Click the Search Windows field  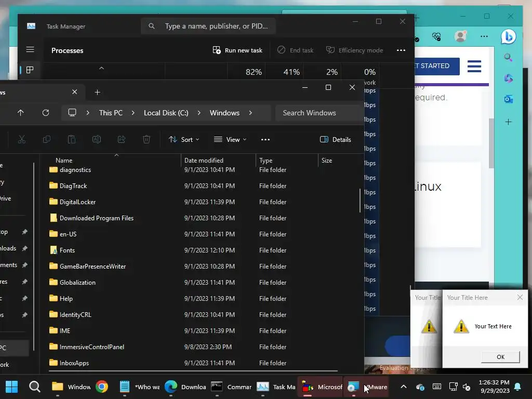click(x=319, y=113)
